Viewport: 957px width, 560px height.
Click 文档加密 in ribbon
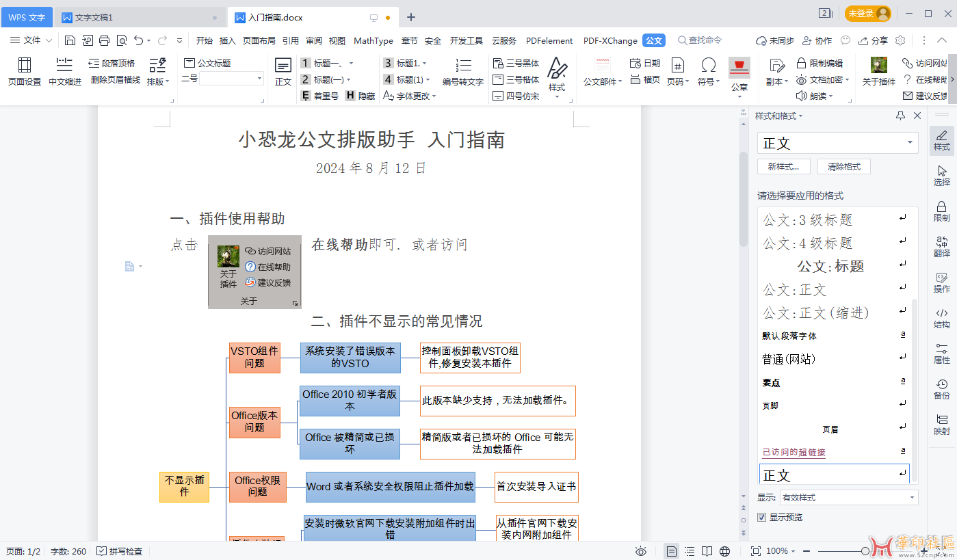pyautogui.click(x=822, y=79)
